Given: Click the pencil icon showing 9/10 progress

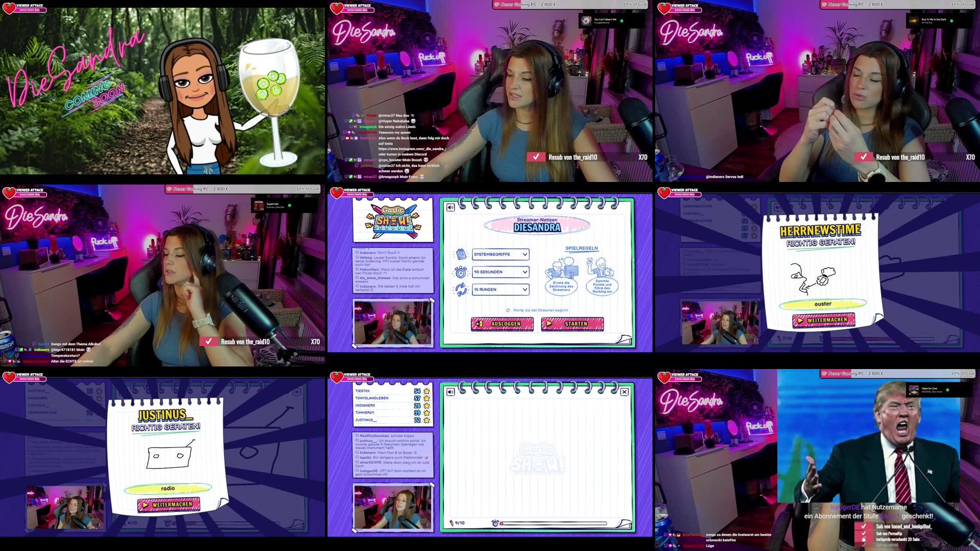Looking at the screenshot, I should point(451,523).
